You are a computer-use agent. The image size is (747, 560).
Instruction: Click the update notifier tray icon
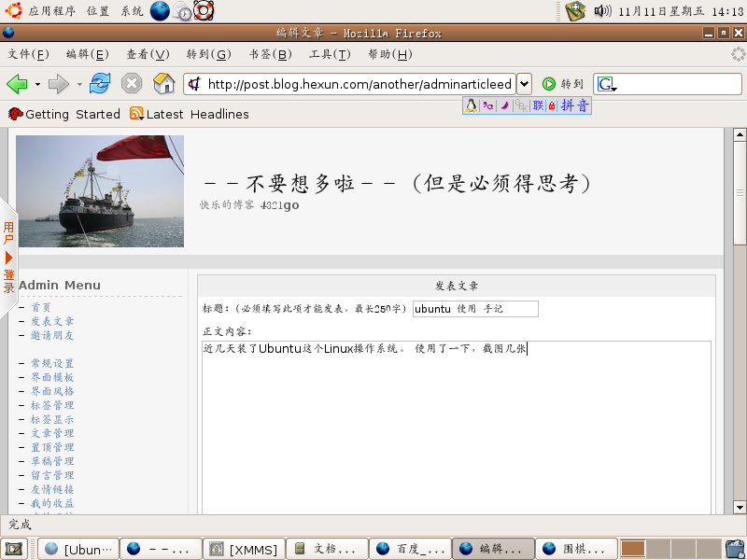[575, 11]
